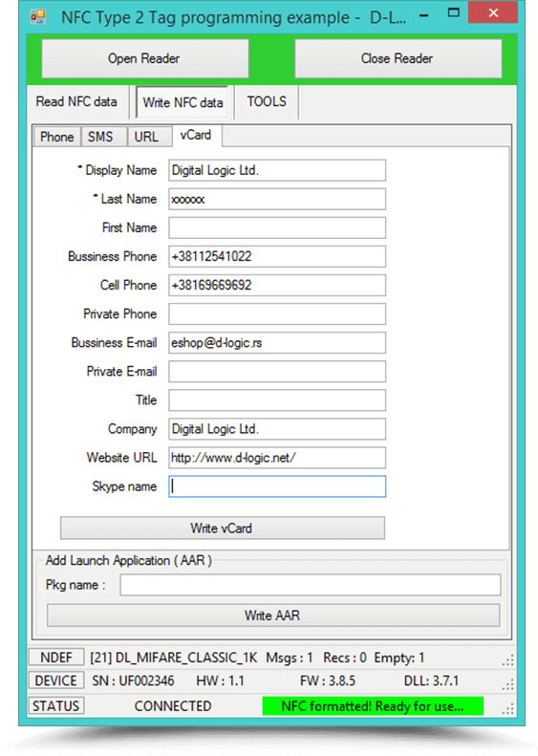Viewport: 538px width, 756px height.
Task: Click the Write AAR button
Action: tap(273, 616)
